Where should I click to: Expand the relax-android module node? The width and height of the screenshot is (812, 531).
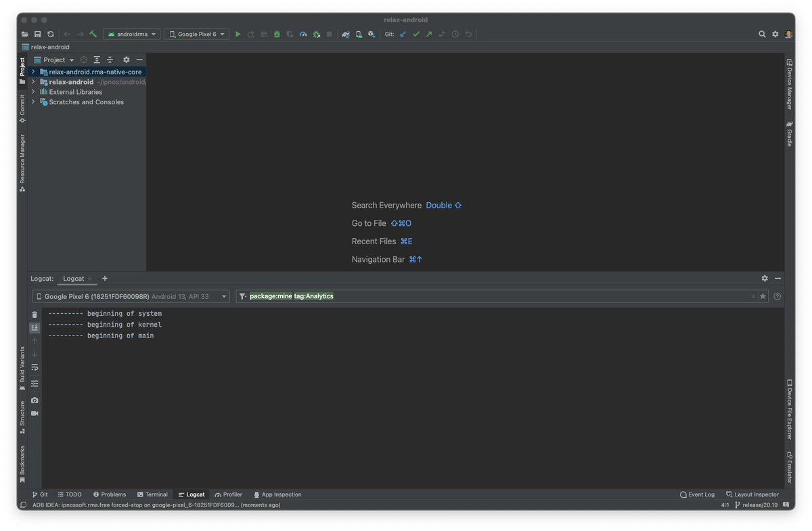(32, 82)
